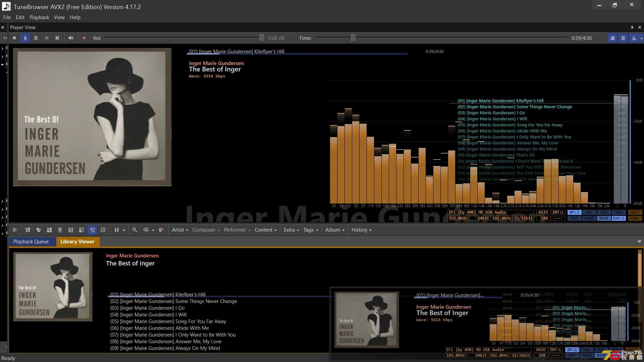This screenshot has height=362, width=644.
Task: Click the scattered tiles view icon in library toolbar
Action: (28, 230)
